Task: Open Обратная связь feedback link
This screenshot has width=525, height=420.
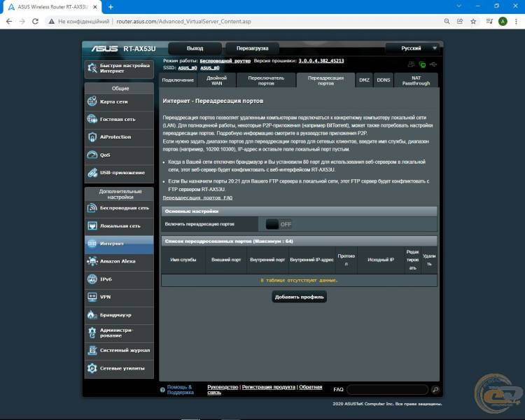Action: [x=265, y=389]
